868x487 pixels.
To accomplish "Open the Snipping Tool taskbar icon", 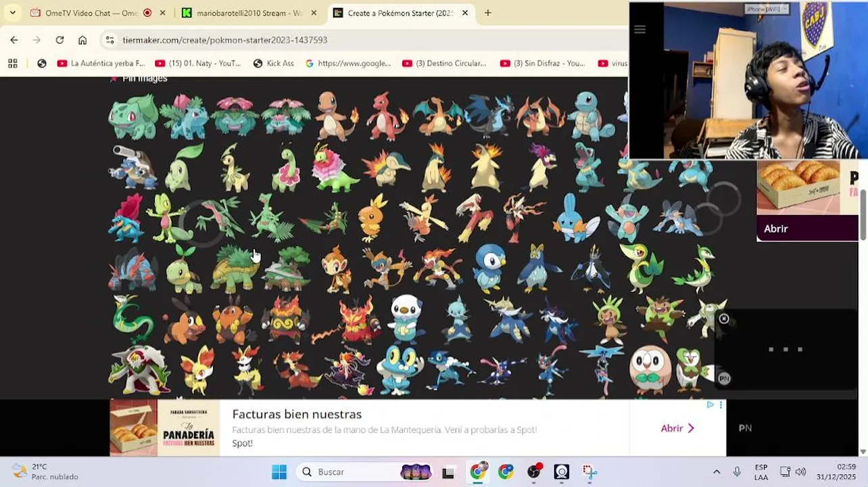I will (589, 471).
